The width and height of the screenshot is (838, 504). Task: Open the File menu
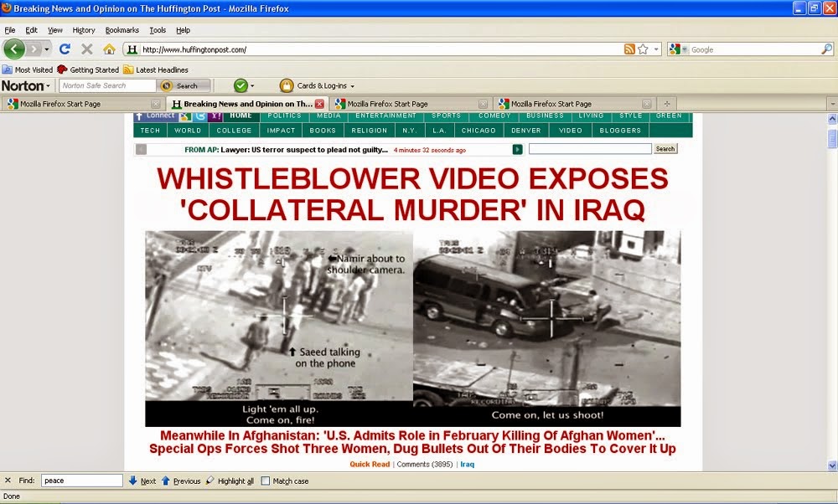coord(9,30)
